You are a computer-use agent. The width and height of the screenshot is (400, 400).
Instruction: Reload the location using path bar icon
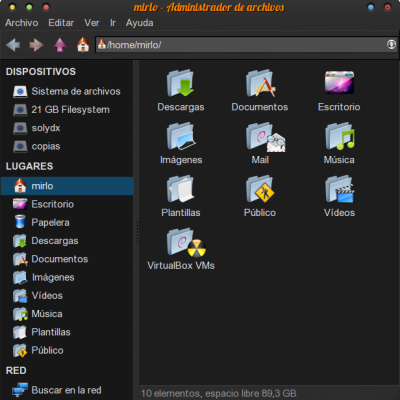(391, 44)
